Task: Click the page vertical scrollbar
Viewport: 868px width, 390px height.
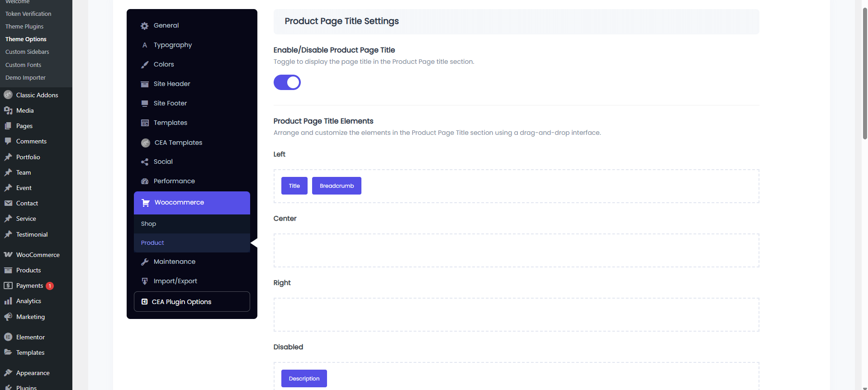Action: tap(864, 72)
